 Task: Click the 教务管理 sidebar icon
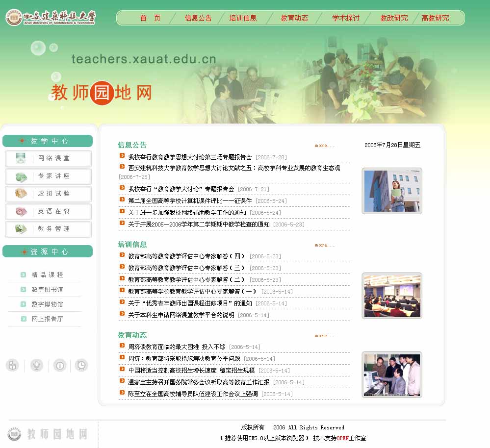[x=21, y=229]
